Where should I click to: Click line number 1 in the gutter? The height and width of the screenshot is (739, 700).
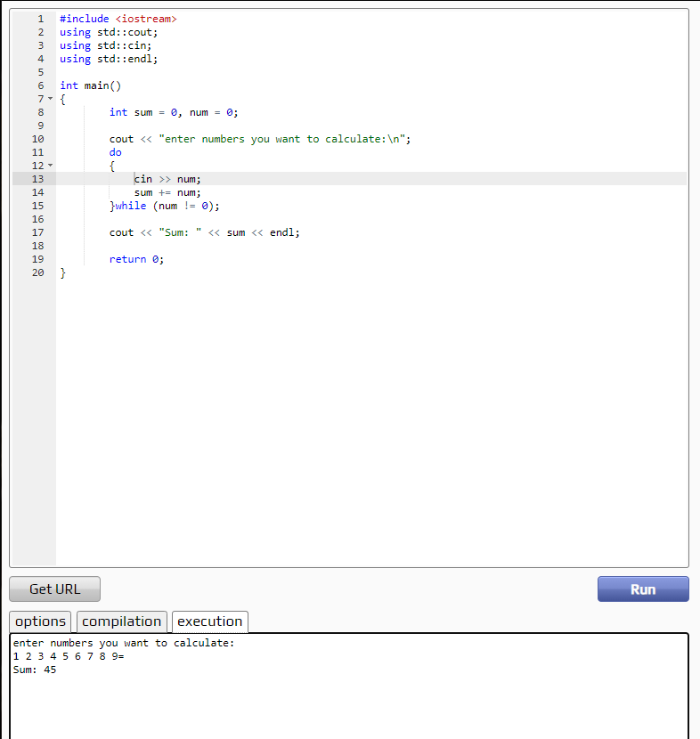pos(41,19)
